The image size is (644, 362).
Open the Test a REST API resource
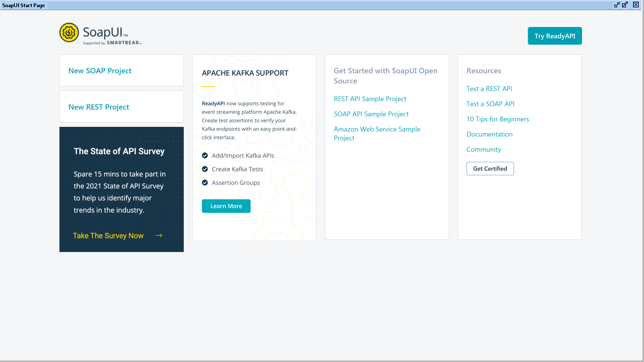[489, 88]
